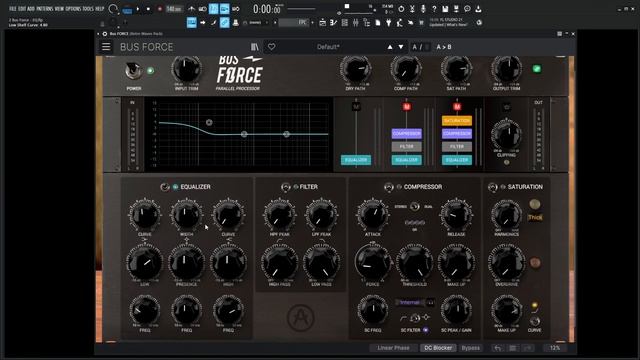Click the Dry Path level knob
This screenshot has height=360, width=640.
click(x=356, y=69)
